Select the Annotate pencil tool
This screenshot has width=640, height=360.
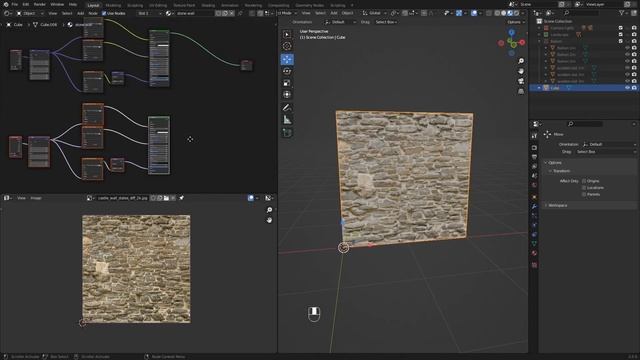coord(287,108)
